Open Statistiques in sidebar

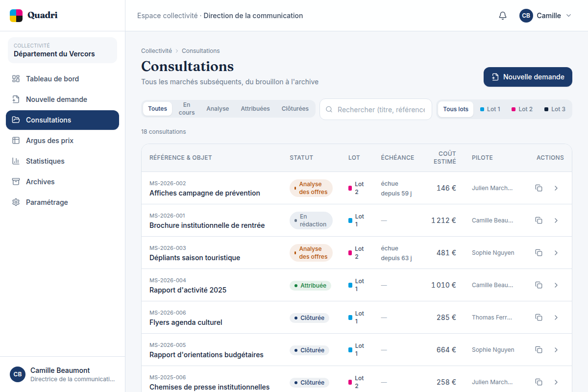click(62, 161)
